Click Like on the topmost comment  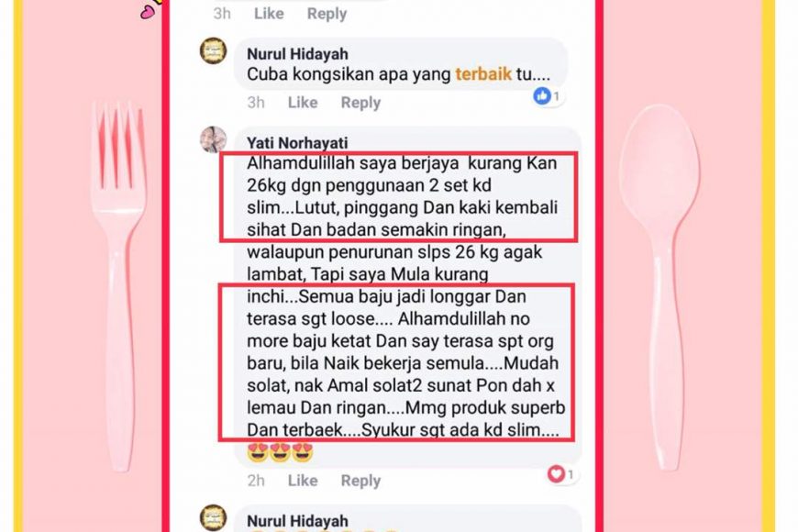269,14
